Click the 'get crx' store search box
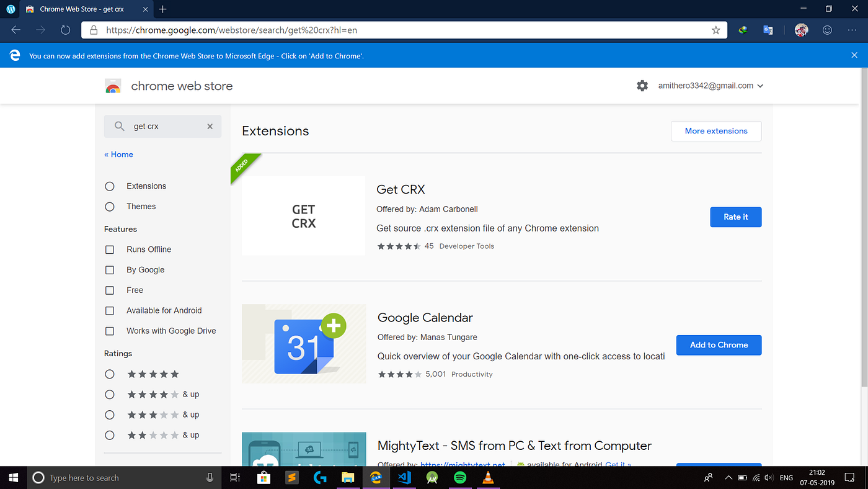 click(162, 126)
